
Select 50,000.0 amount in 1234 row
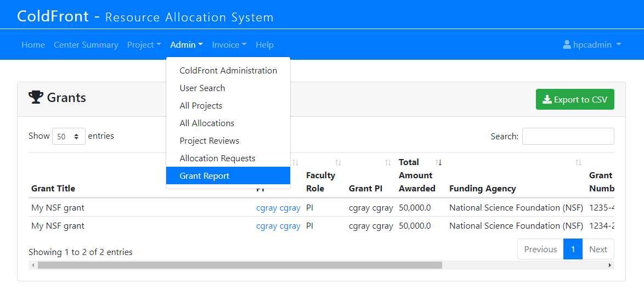point(415,226)
